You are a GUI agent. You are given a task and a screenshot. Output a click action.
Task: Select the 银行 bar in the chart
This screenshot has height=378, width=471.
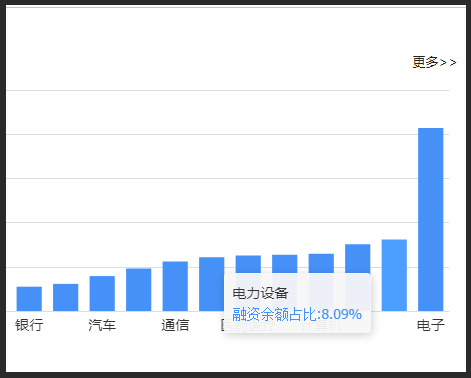29,299
